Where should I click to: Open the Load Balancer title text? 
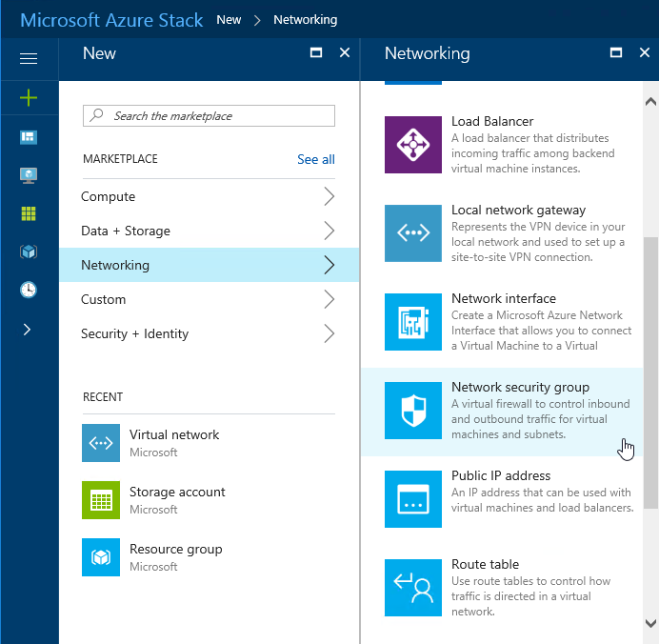492,122
